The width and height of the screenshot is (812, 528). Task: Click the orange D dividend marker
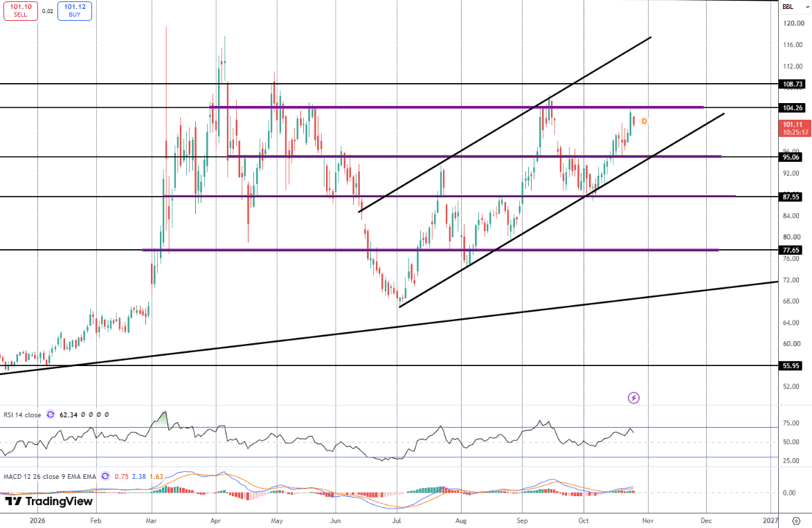point(644,121)
